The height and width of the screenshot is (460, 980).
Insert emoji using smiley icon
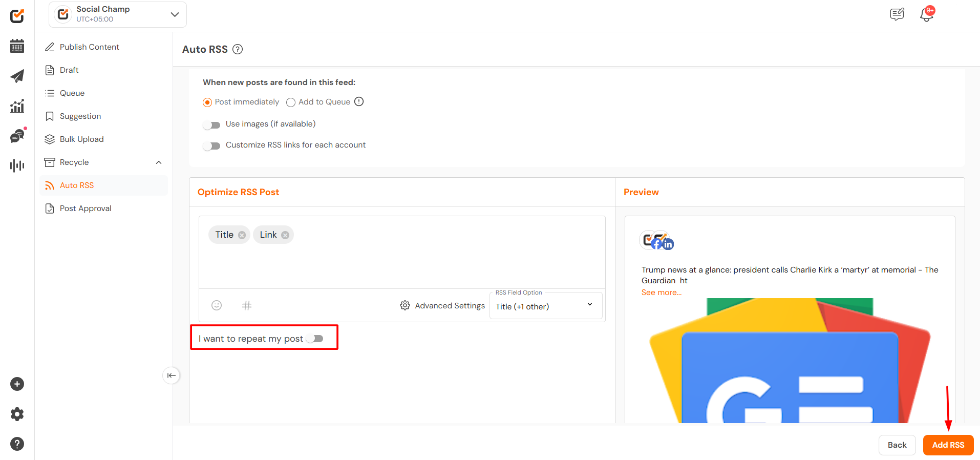(x=217, y=305)
